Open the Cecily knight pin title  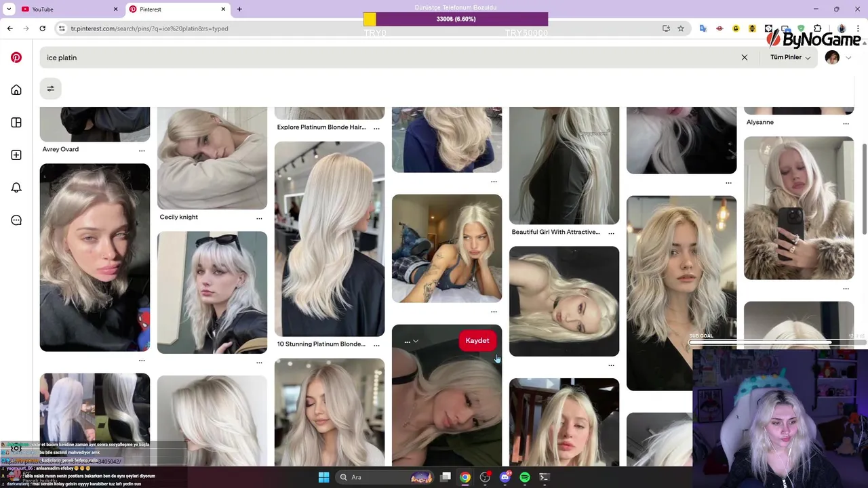(179, 217)
